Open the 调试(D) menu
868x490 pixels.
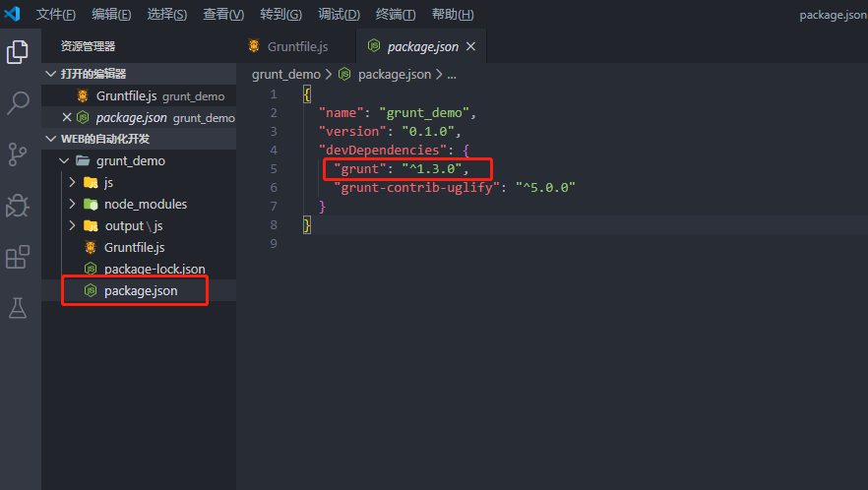tap(339, 15)
